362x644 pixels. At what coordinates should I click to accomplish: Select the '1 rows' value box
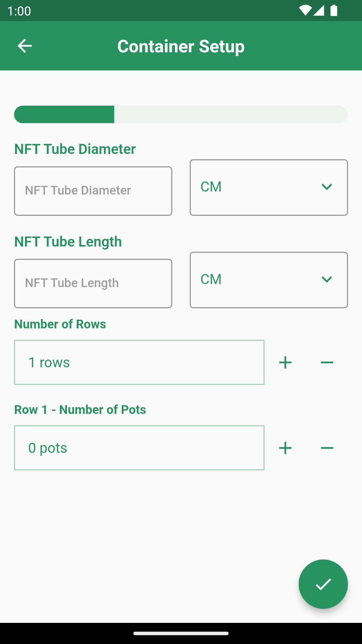coord(139,362)
